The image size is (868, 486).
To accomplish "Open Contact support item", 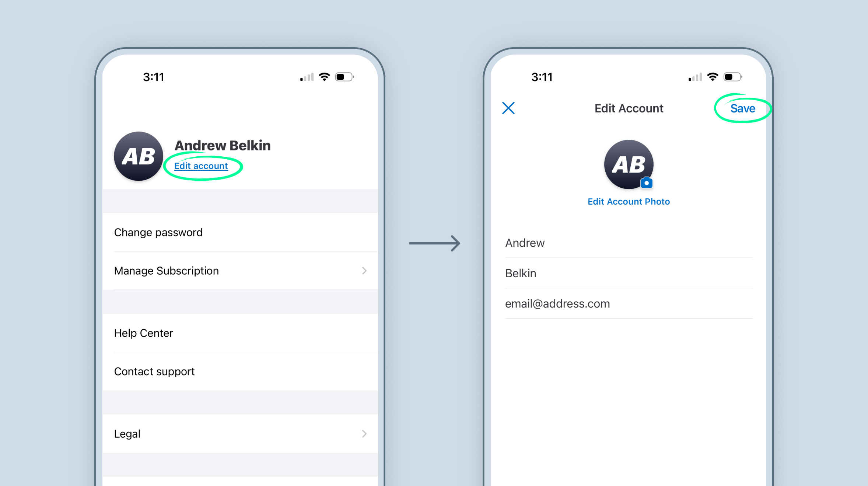I will click(154, 371).
